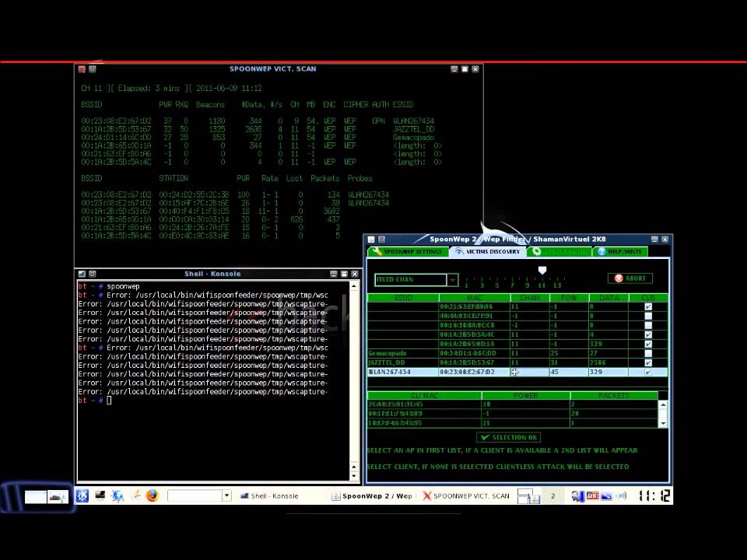The image size is (747, 560).
Task: Open the gear-icon attack panel tab
Action: coord(559,251)
